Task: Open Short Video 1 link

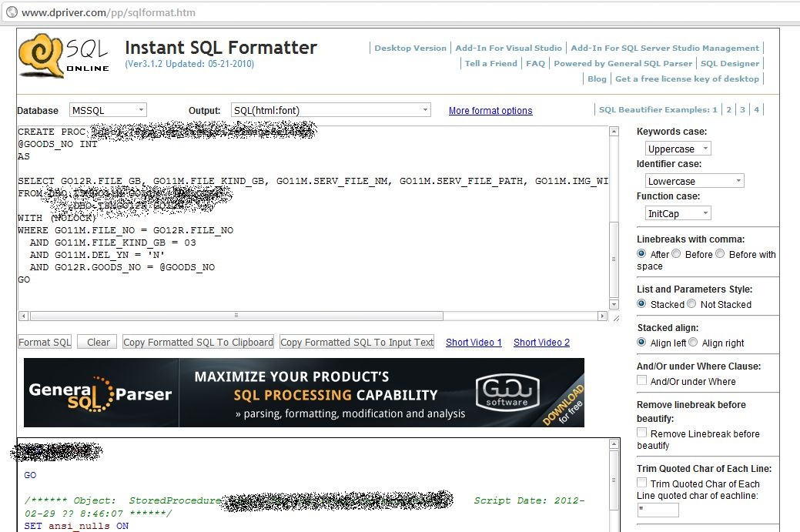Action: coord(474,343)
